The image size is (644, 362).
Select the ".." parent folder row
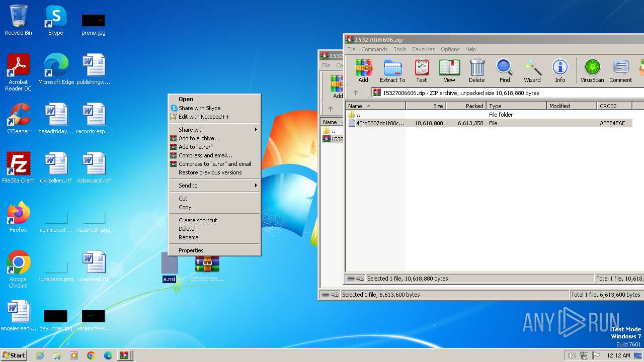click(x=489, y=115)
